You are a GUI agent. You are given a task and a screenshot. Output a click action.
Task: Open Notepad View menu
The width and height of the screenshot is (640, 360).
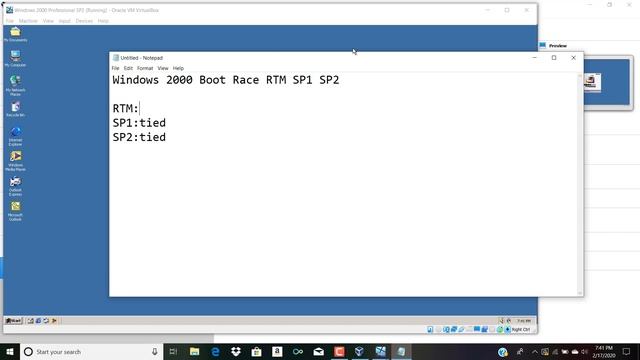tap(163, 68)
